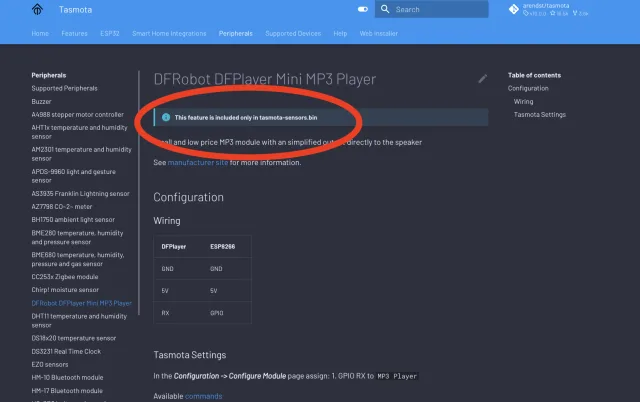Click the edit page pencil icon
The height and width of the screenshot is (402, 640).
[482, 79]
